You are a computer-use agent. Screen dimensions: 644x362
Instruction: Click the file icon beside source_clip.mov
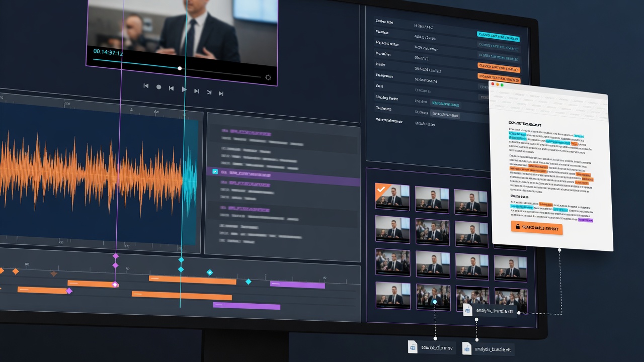[413, 347]
